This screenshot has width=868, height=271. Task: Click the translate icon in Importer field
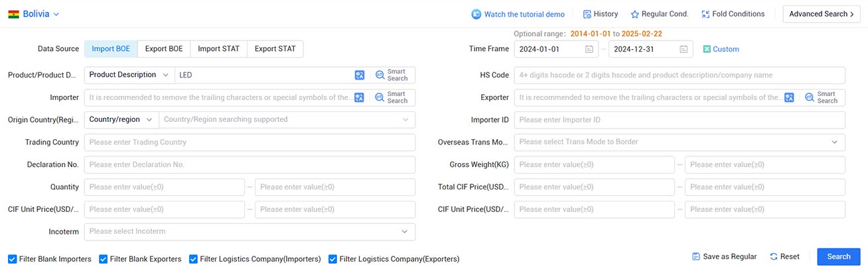pos(359,97)
